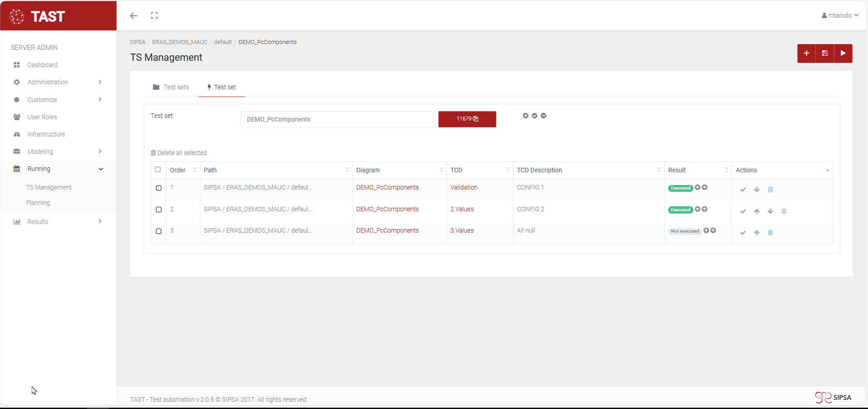Run the test set with play button
The height and width of the screenshot is (409, 868).
[843, 54]
